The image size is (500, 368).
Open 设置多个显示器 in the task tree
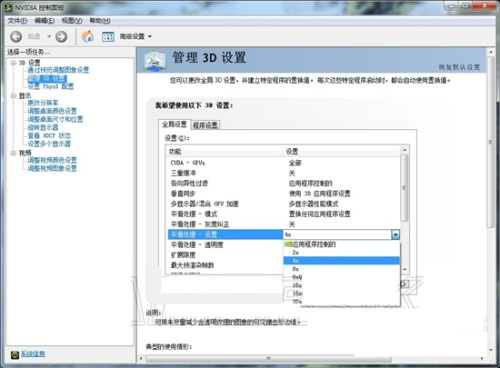(x=49, y=144)
